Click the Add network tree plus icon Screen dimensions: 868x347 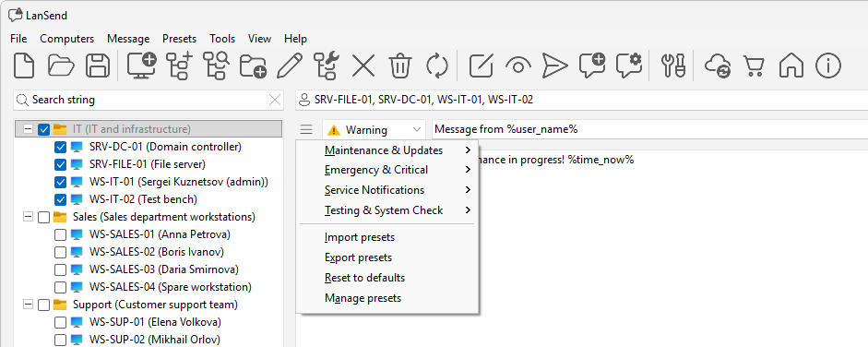[x=179, y=66]
